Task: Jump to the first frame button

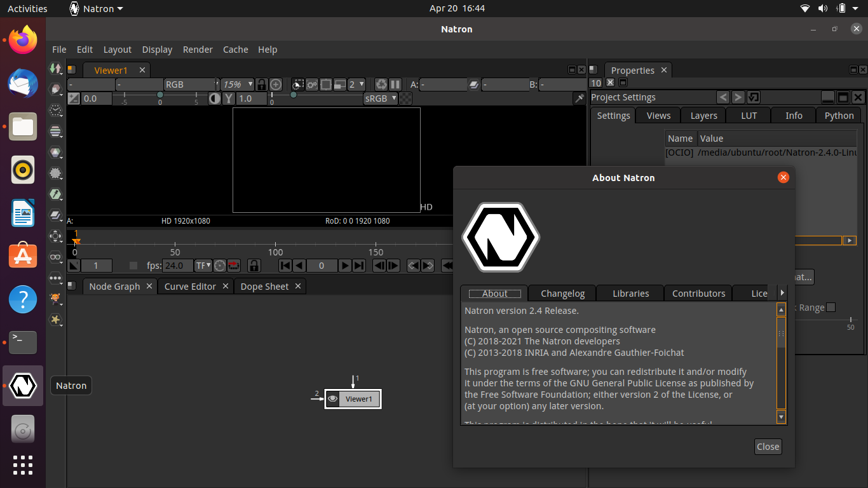Action: point(285,266)
